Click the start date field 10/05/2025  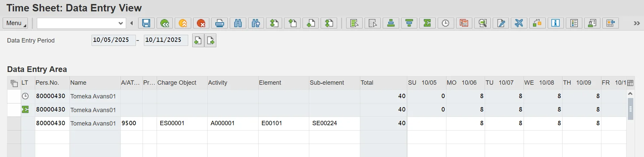[113, 40]
